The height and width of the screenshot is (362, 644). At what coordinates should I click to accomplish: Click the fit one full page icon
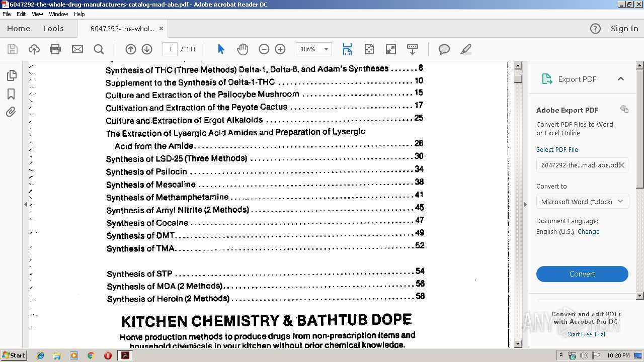369,49
